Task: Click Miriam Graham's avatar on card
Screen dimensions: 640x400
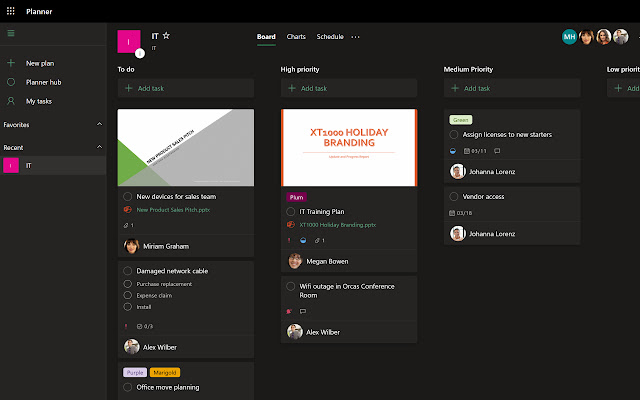Action: (131, 246)
